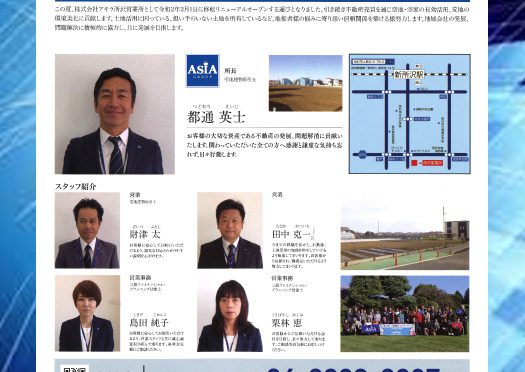Open the fenced land lot photo
Viewport: 525px width, 372px height.
click(x=405, y=234)
